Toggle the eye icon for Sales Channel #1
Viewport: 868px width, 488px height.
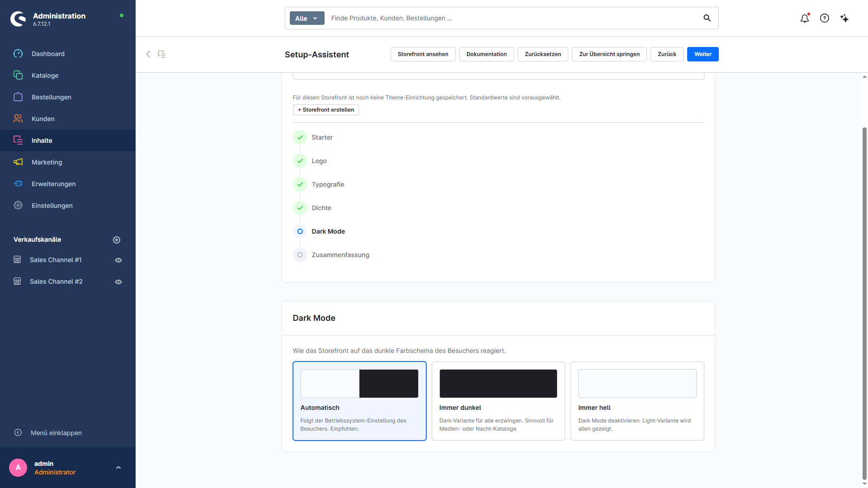118,260
